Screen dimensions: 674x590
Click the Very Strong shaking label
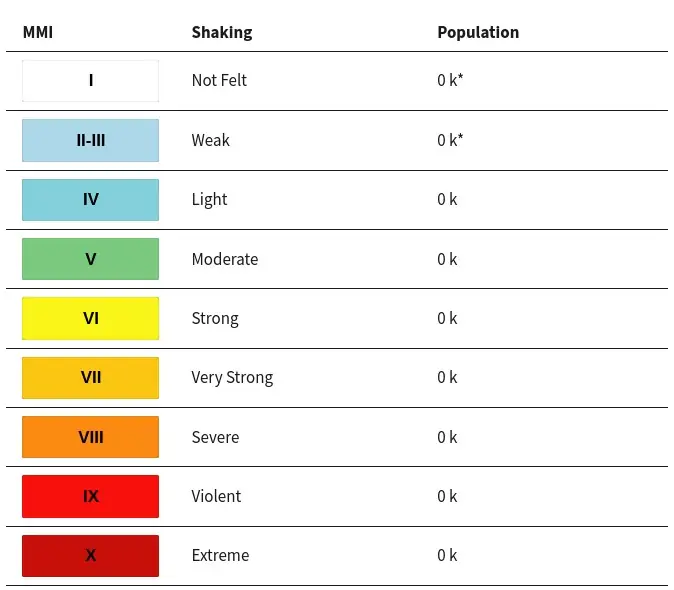pyautogui.click(x=232, y=378)
